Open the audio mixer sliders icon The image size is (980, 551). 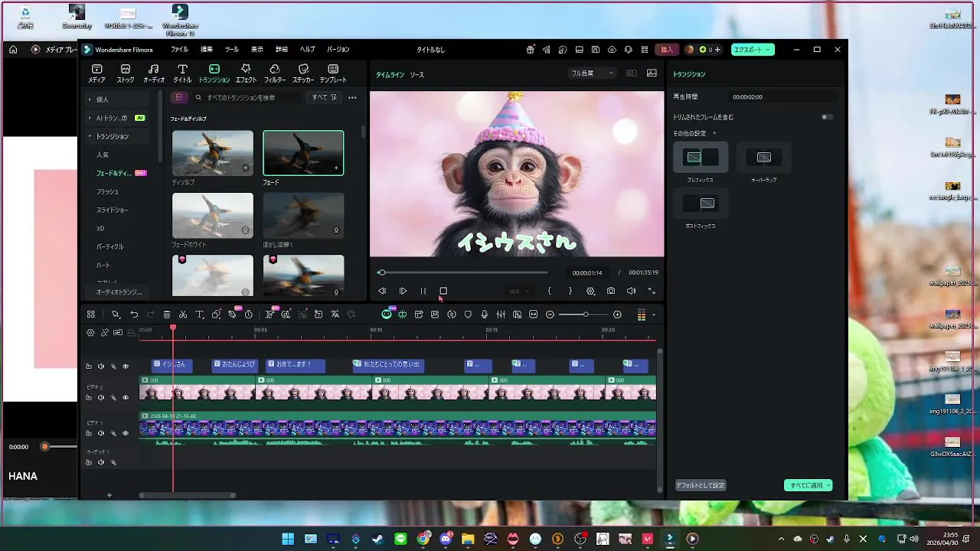coord(501,315)
